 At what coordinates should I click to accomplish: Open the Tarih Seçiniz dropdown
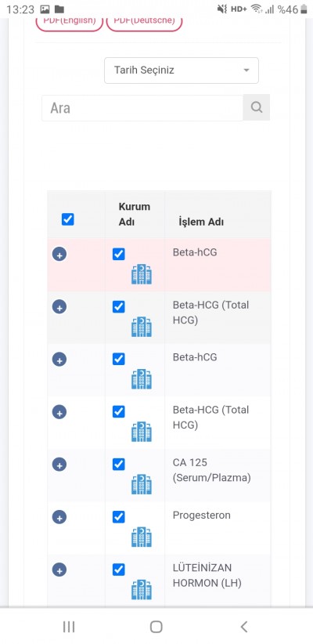pyautogui.click(x=182, y=71)
